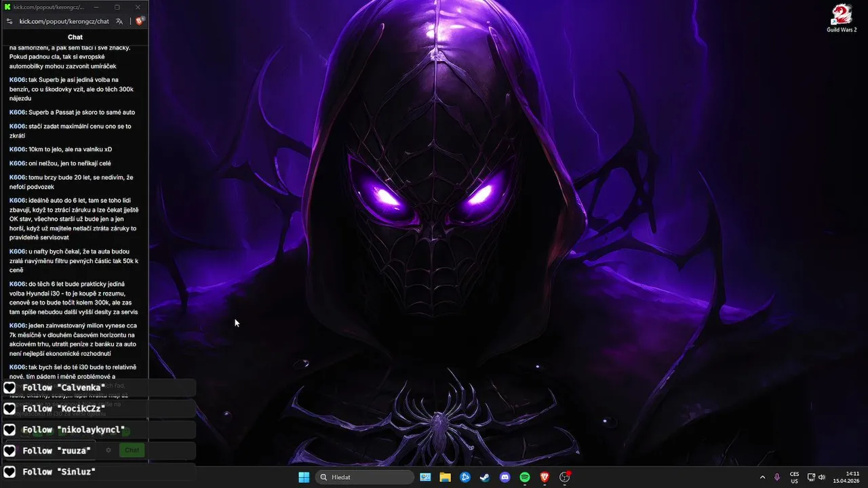Click the microphone tray icon
Screen dimensions: 868x488
777,477
